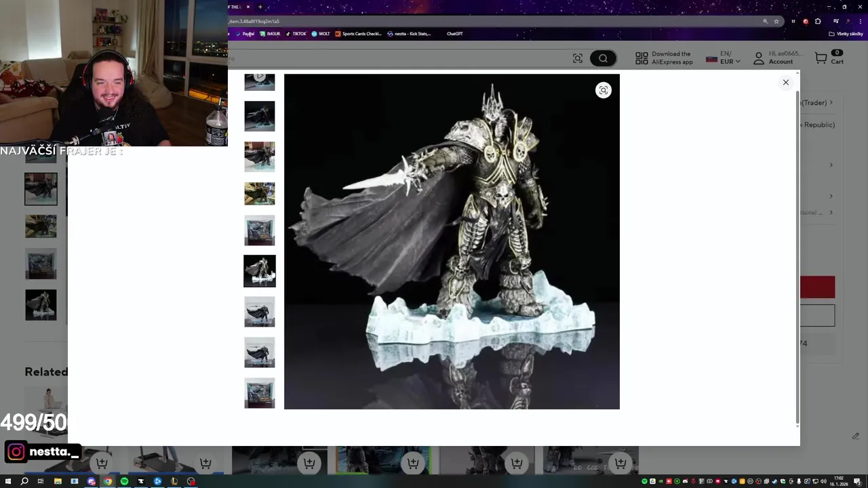Close the current browser tab

pos(248,7)
